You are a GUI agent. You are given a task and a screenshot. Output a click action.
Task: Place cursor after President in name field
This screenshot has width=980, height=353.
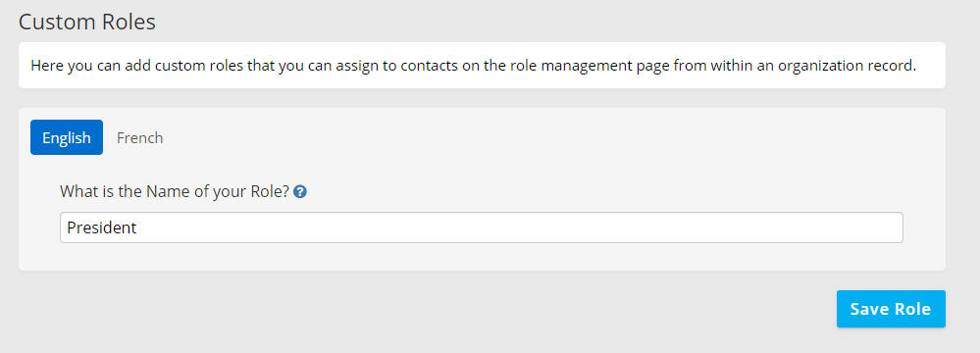[x=138, y=228]
